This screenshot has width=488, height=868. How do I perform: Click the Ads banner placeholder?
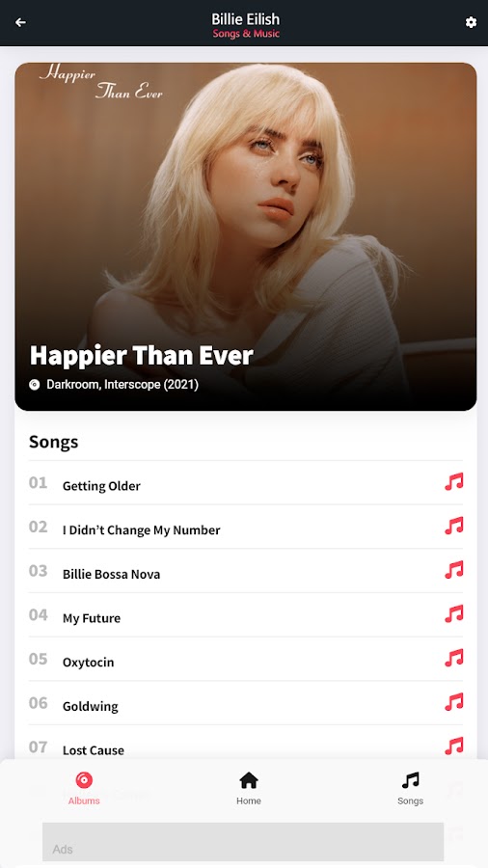click(243, 841)
